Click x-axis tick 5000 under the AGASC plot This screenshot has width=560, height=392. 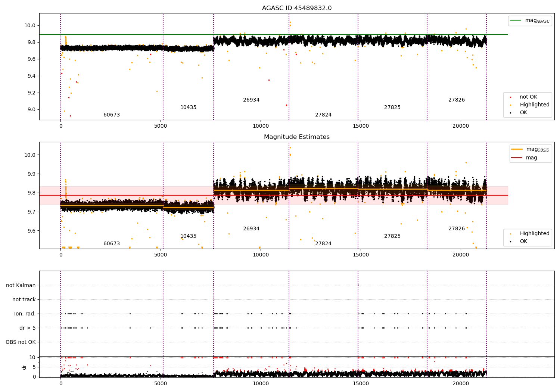pyautogui.click(x=161, y=126)
